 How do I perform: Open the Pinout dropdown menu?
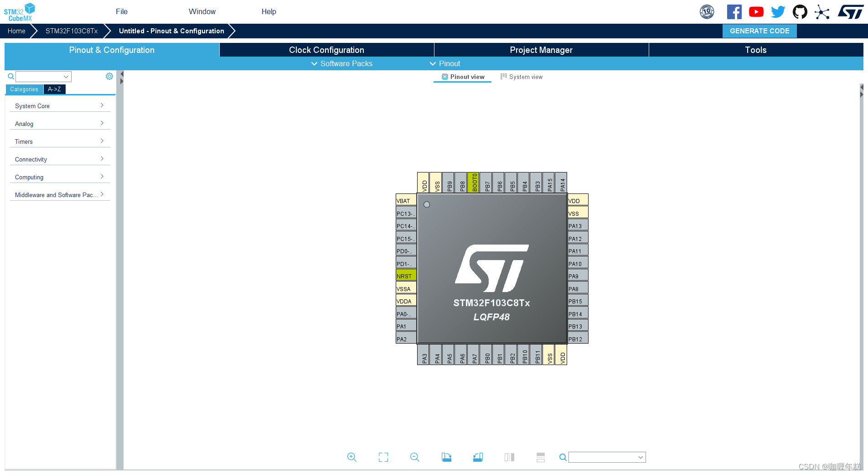[x=445, y=63]
